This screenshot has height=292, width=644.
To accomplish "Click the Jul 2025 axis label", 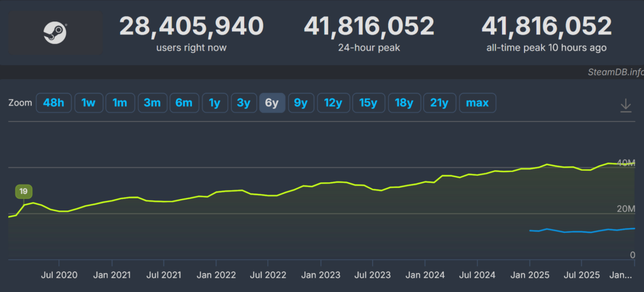I will tap(581, 275).
